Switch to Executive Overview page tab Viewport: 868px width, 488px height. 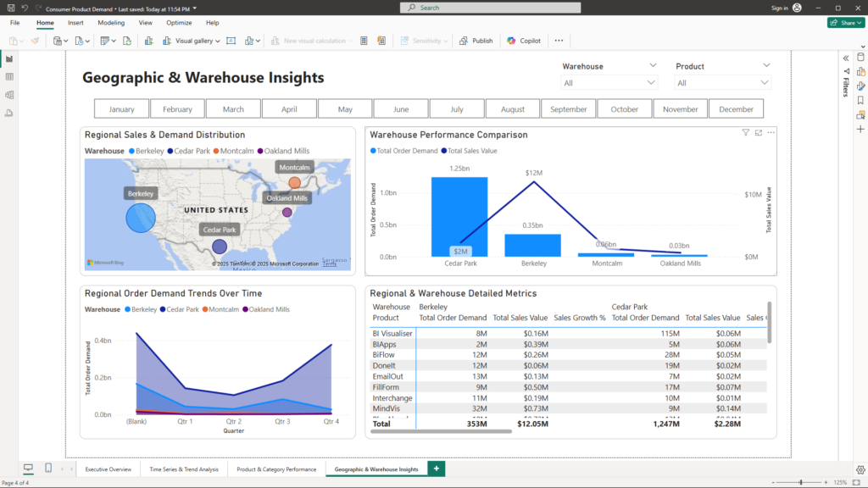[108, 469]
